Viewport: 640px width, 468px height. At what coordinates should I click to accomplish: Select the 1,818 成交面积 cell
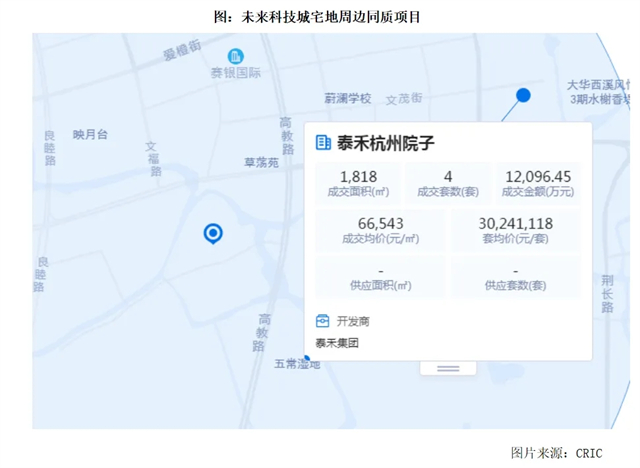click(358, 183)
